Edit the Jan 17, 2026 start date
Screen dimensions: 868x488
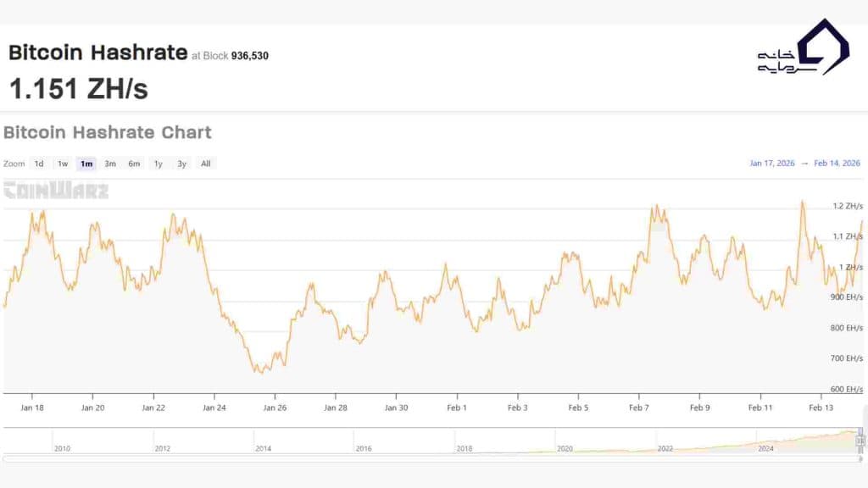coord(772,164)
